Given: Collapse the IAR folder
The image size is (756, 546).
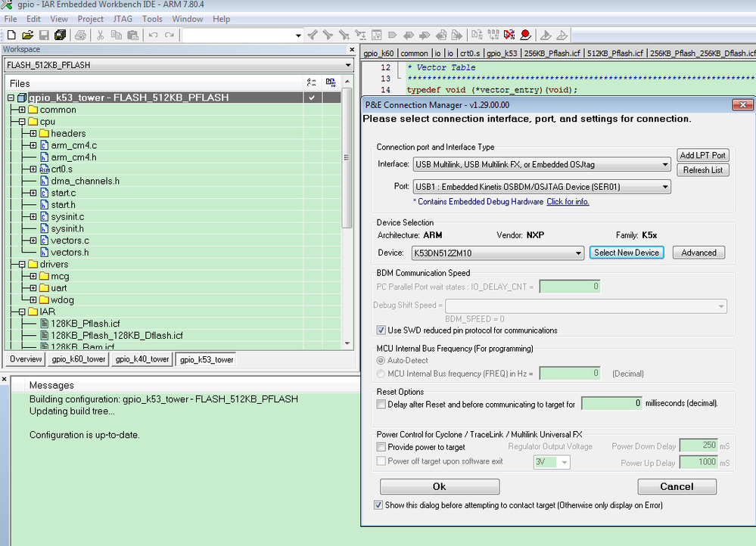Looking at the screenshot, I should tap(22, 312).
